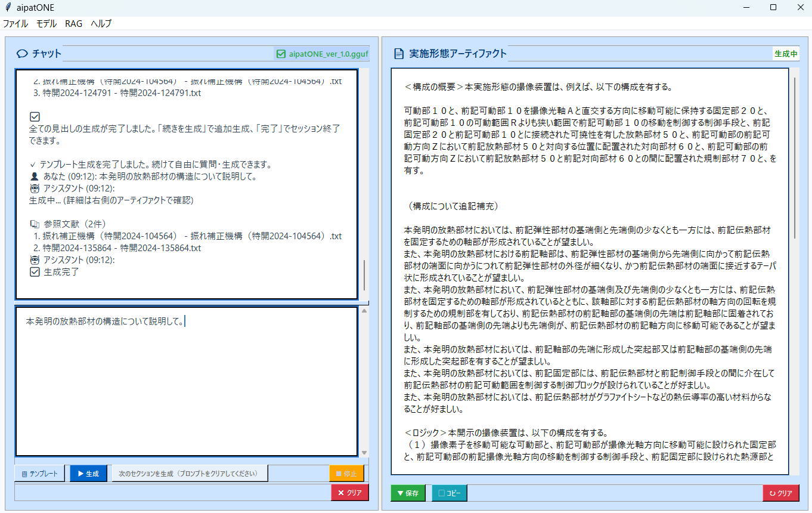This screenshot has width=812, height=513.
Task: Start generation with the blue 生成 button
Action: (88, 474)
